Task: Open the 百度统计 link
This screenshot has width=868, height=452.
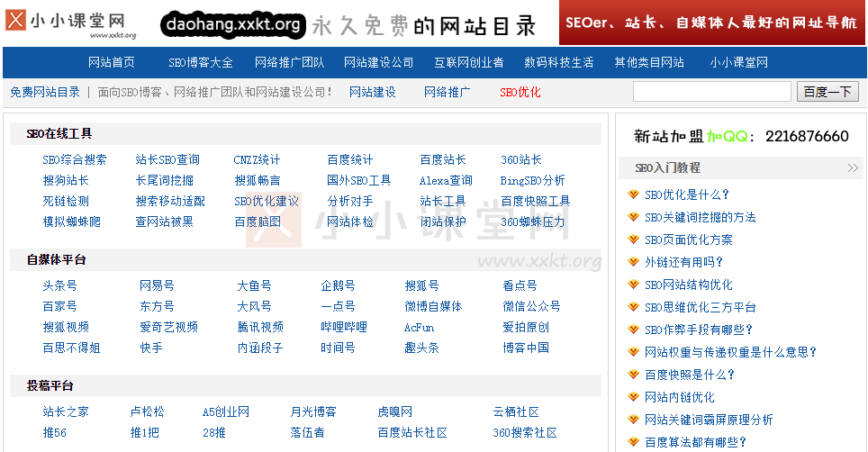Action: (350, 160)
